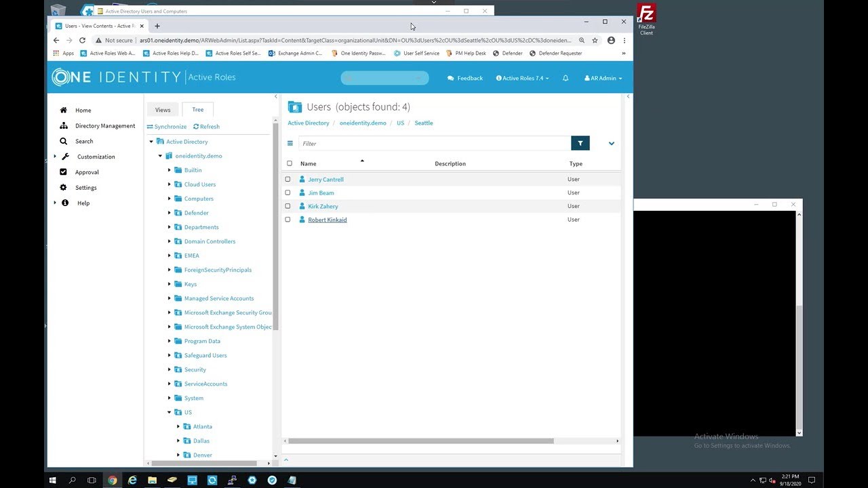This screenshot has width=868, height=488.
Task: Click the Seattle breadcrumb link
Action: 424,123
